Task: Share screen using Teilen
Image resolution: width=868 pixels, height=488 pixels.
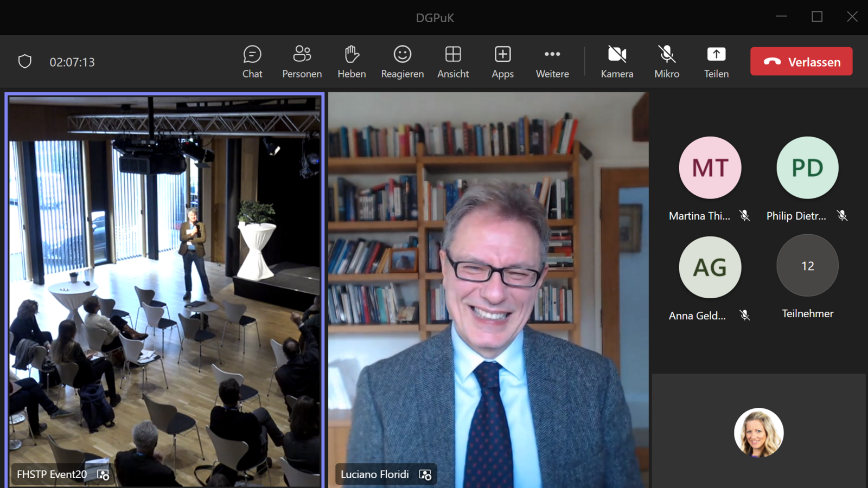Action: 716,62
